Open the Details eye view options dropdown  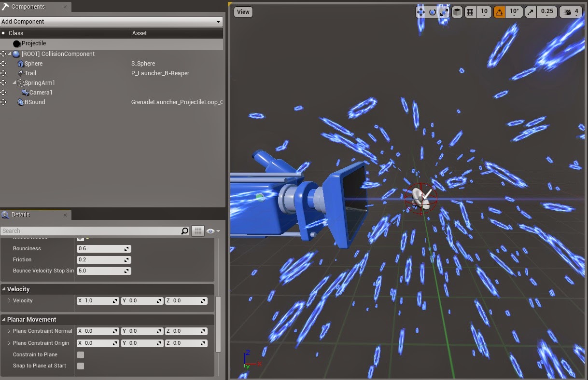pos(213,231)
